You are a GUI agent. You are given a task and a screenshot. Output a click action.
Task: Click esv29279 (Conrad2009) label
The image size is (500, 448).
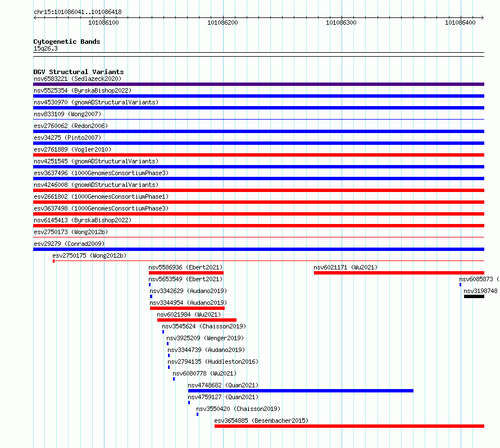click(x=69, y=244)
